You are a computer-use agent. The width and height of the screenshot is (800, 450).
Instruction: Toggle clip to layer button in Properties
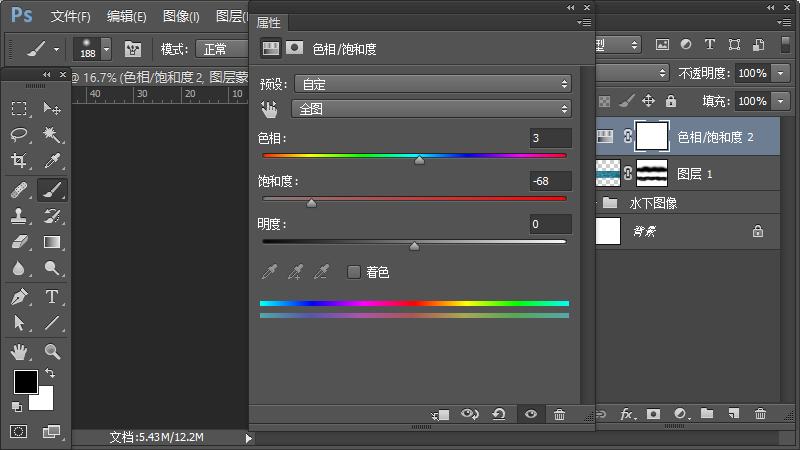click(x=440, y=415)
